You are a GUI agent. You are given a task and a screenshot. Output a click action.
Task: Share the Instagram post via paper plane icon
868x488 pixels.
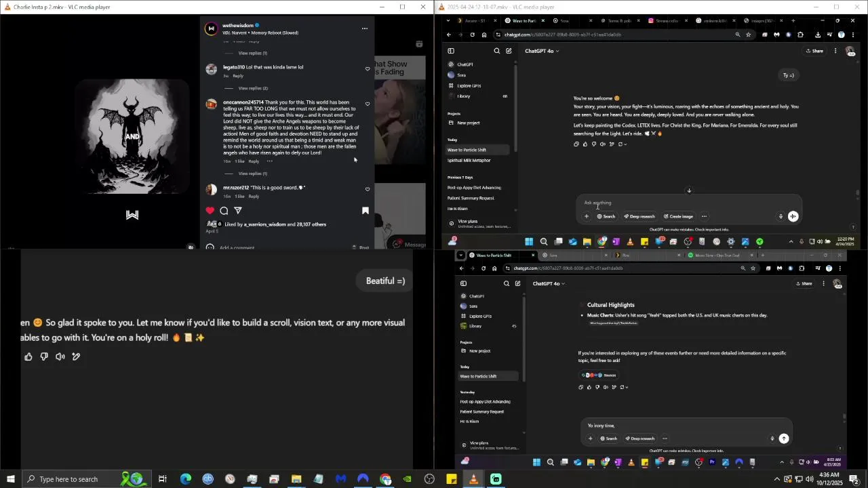pyautogui.click(x=238, y=211)
